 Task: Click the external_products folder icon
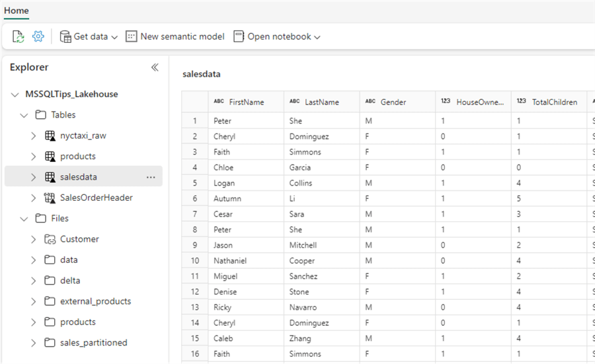(50, 301)
